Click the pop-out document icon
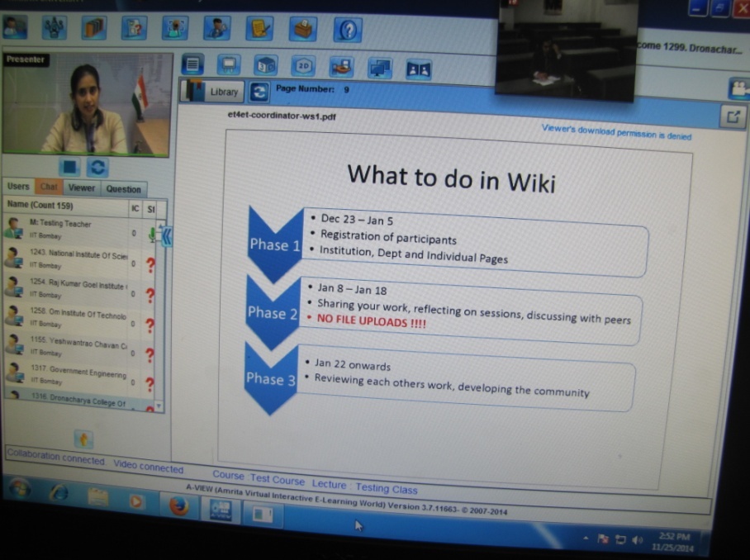This screenshot has height=560, width=750. pos(733,116)
